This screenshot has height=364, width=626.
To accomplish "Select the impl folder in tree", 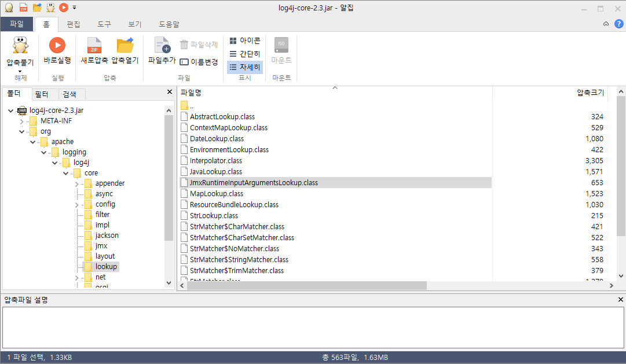I will (x=102, y=225).
